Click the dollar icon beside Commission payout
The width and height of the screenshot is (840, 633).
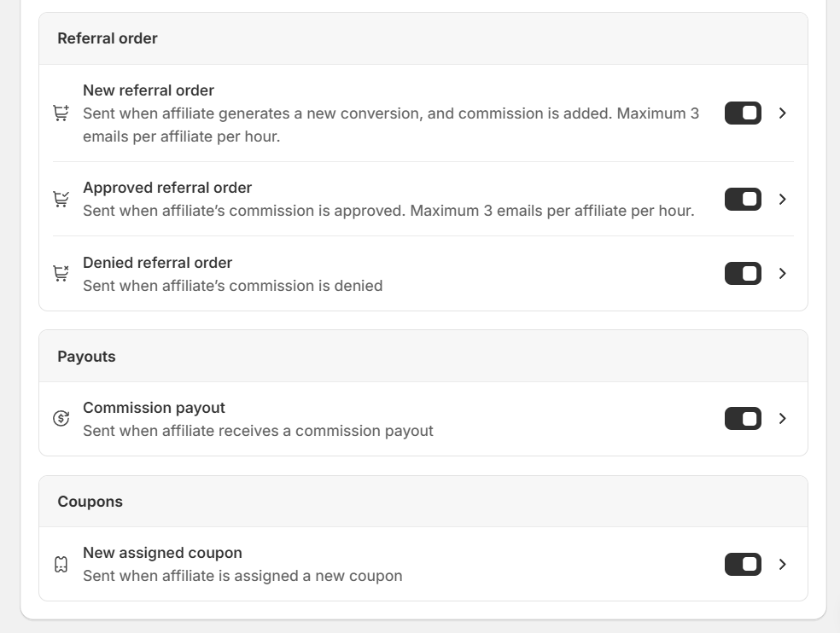[x=61, y=419]
